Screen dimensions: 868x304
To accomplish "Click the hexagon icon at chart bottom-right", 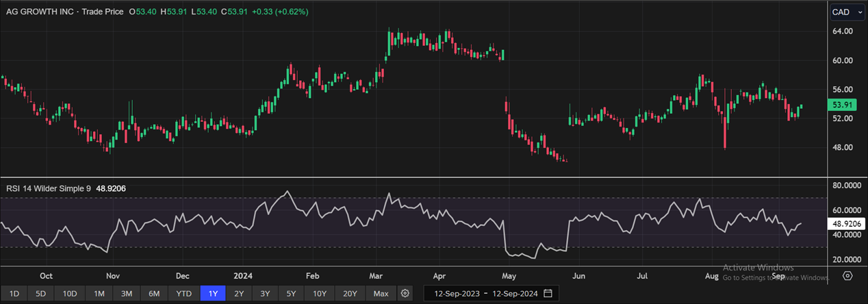I will pyautogui.click(x=847, y=276).
